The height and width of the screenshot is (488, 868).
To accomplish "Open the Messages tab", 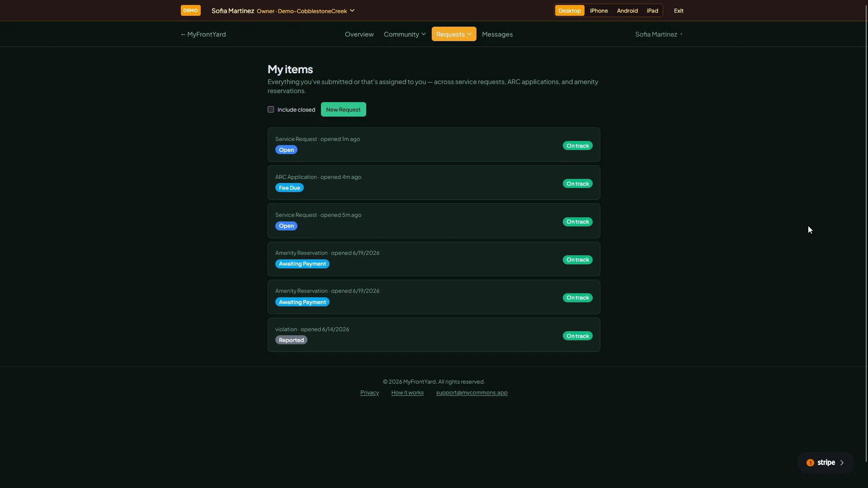I will point(497,34).
